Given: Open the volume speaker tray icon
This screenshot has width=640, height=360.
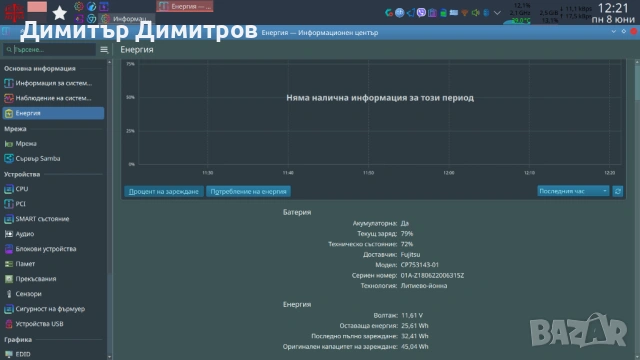Looking at the screenshot, I should 476,13.
